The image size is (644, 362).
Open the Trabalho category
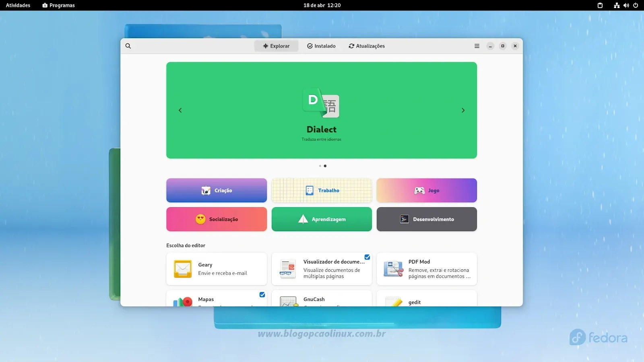[x=322, y=190]
